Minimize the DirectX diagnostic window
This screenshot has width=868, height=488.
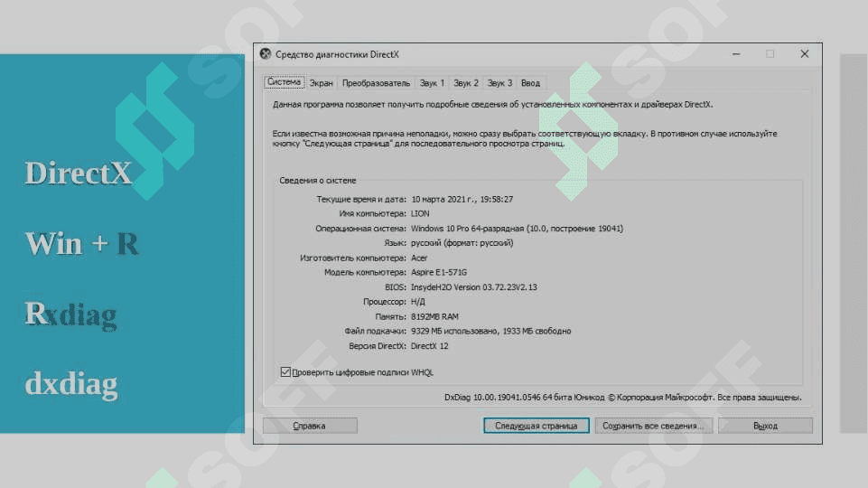coord(736,53)
